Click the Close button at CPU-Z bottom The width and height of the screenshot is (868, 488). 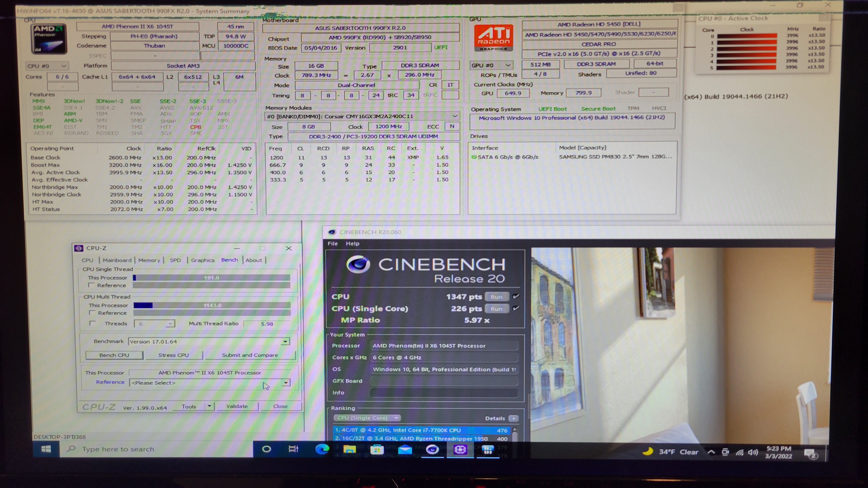280,406
